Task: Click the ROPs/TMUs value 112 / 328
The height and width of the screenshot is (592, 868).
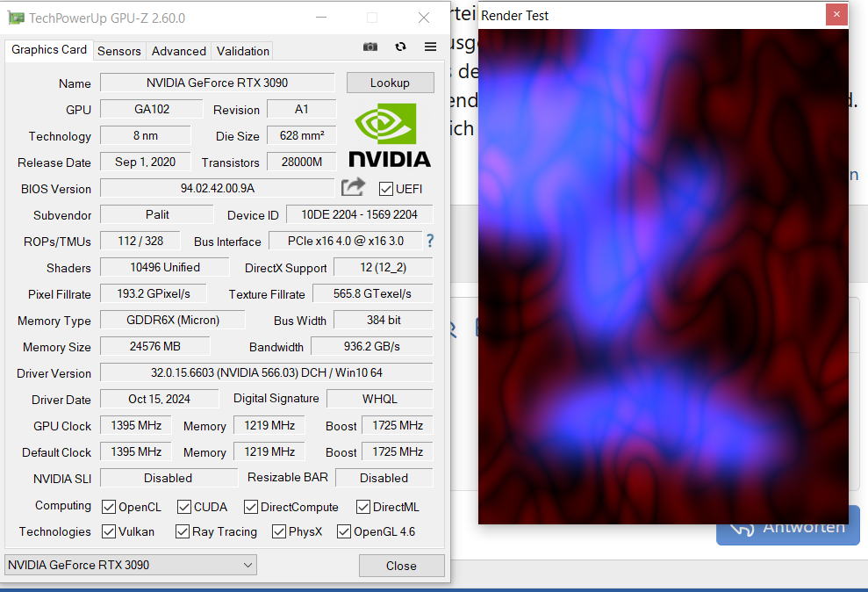Action: [140, 241]
